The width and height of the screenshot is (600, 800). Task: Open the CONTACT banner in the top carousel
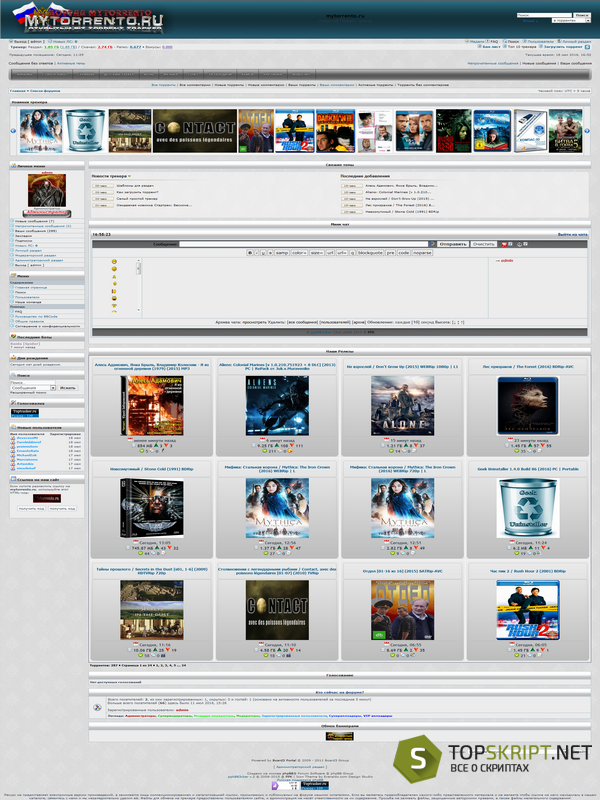coord(195,131)
